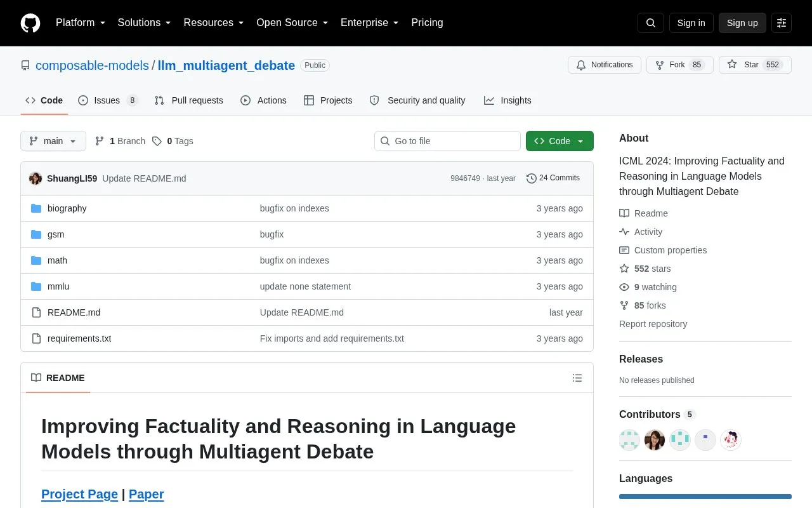
Task: Switch to the Actions tab
Action: tap(263, 100)
